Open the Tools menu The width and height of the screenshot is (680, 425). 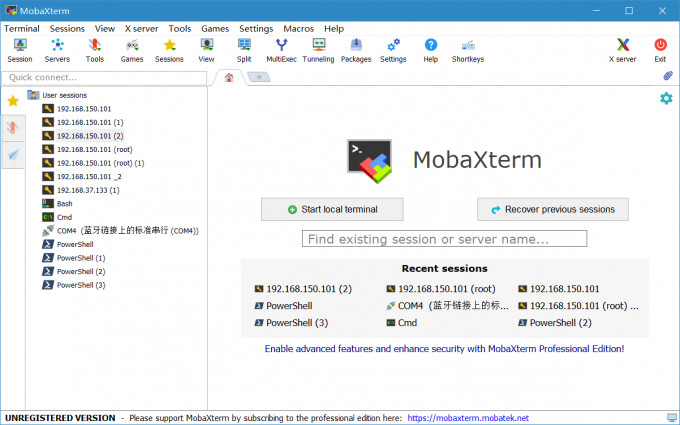click(180, 29)
